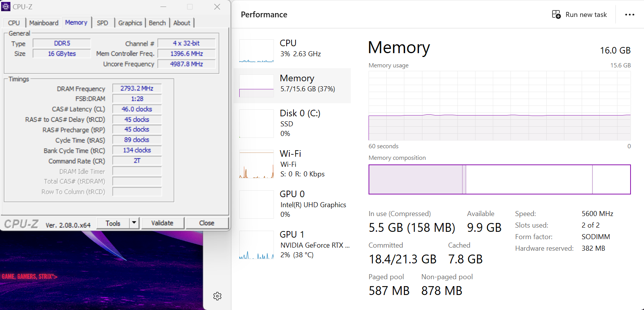
Task: Click the Run new task icon
Action: (x=556, y=15)
